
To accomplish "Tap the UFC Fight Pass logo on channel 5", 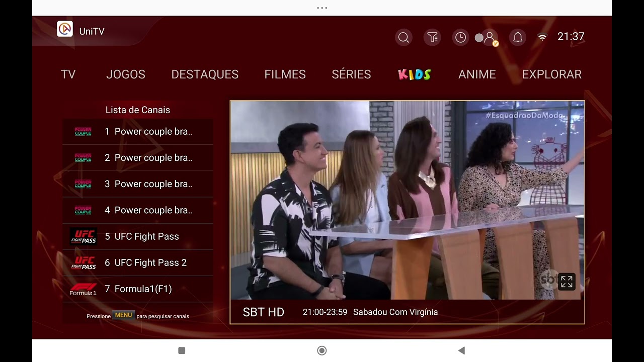I will [83, 236].
